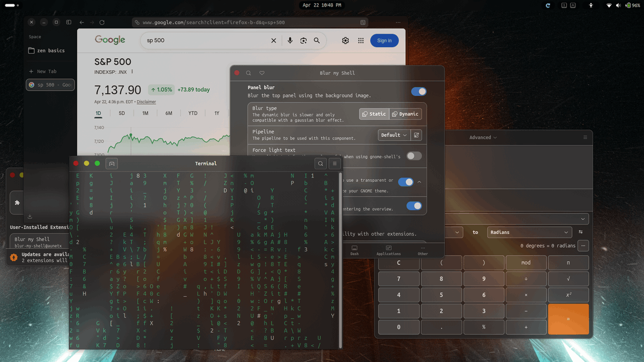The image size is (644, 362).
Task: Open new tab button in Terminal
Action: click(x=112, y=164)
